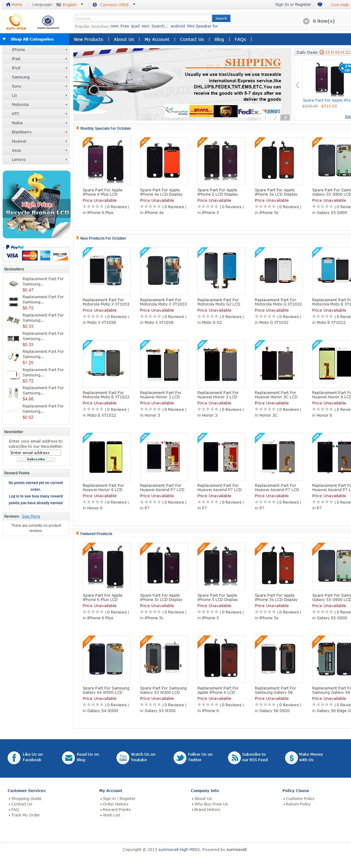Open the Facebook icon in footer

[14, 758]
